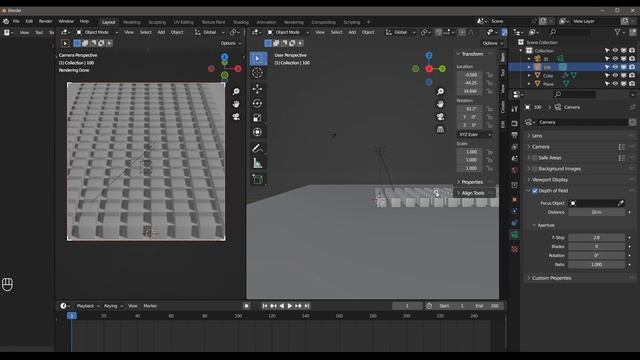Open Playback menu in timeline
The image size is (640, 360).
click(88, 306)
